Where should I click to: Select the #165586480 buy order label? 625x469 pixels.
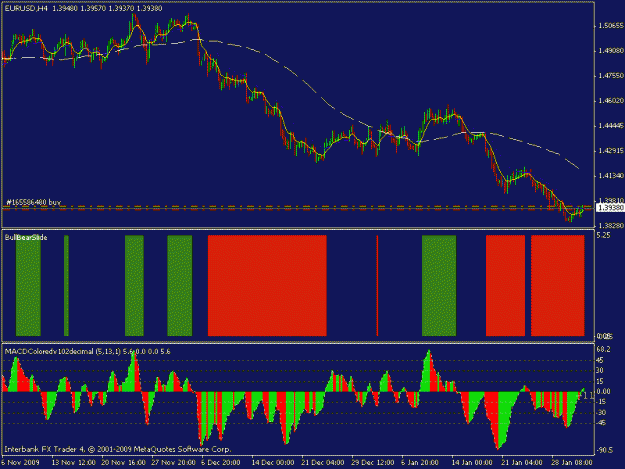[x=33, y=202]
